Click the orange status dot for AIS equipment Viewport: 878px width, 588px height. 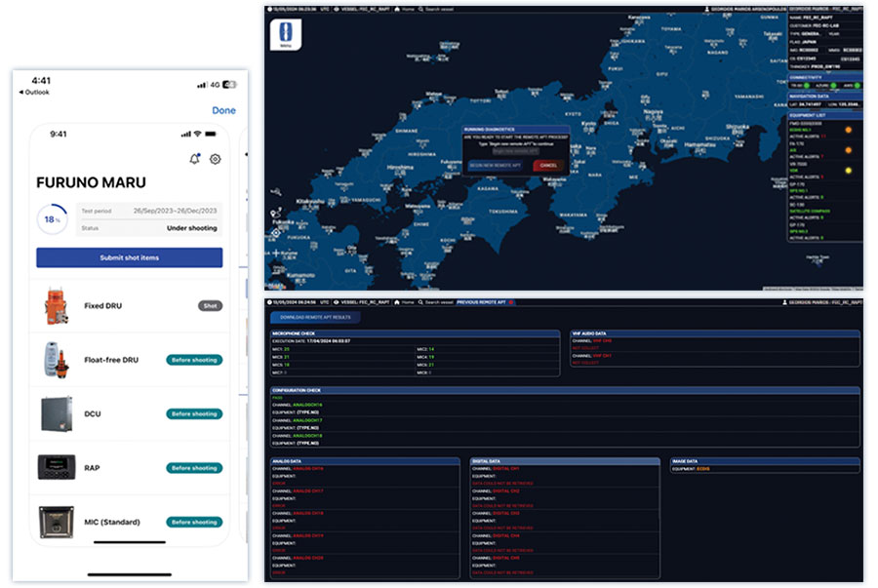849,150
